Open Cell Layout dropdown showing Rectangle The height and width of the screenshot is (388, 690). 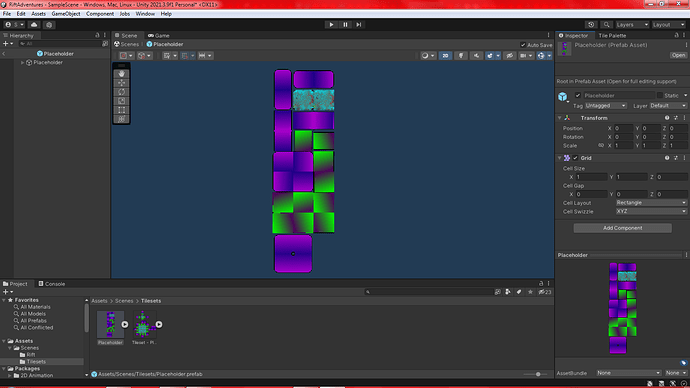651,203
